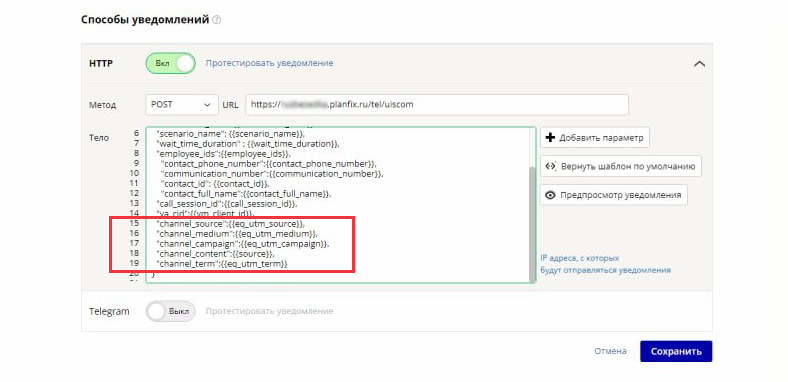The image size is (788, 382).
Task: Click the plus icon in Добавить параметр
Action: pyautogui.click(x=550, y=138)
